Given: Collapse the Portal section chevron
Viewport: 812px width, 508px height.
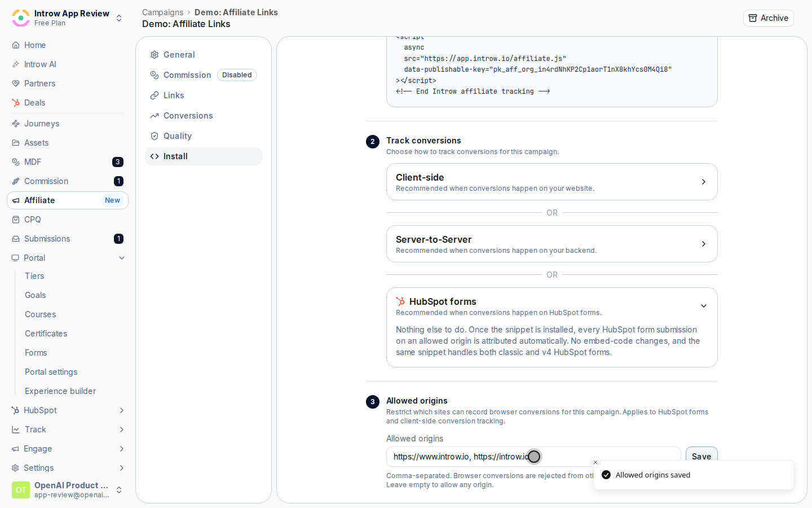Looking at the screenshot, I should pos(122,258).
